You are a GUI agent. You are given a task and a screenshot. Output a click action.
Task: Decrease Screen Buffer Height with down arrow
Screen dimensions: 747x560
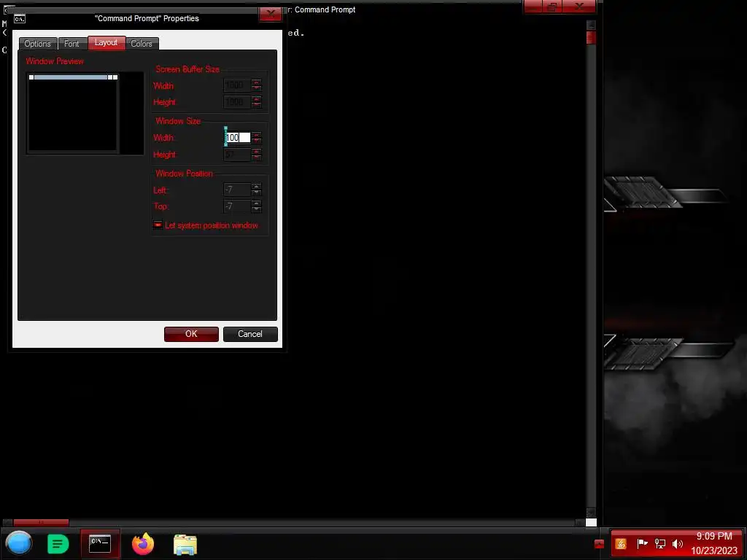[x=256, y=105]
